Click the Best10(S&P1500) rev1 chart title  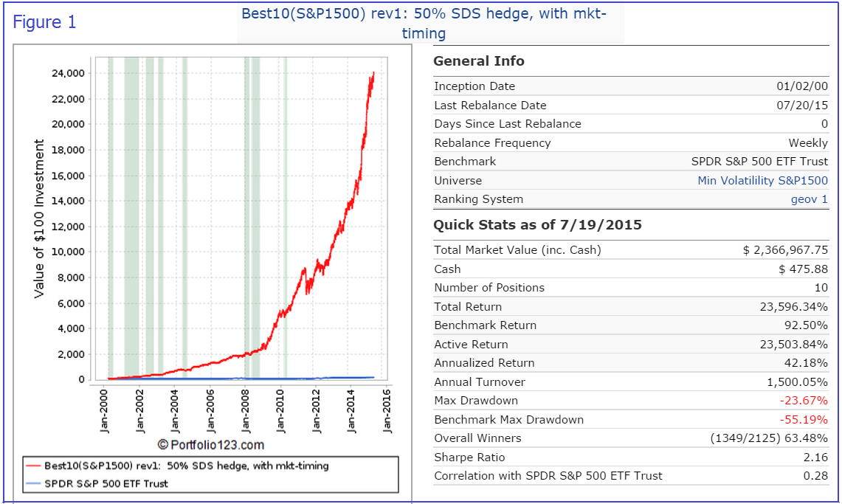click(424, 23)
